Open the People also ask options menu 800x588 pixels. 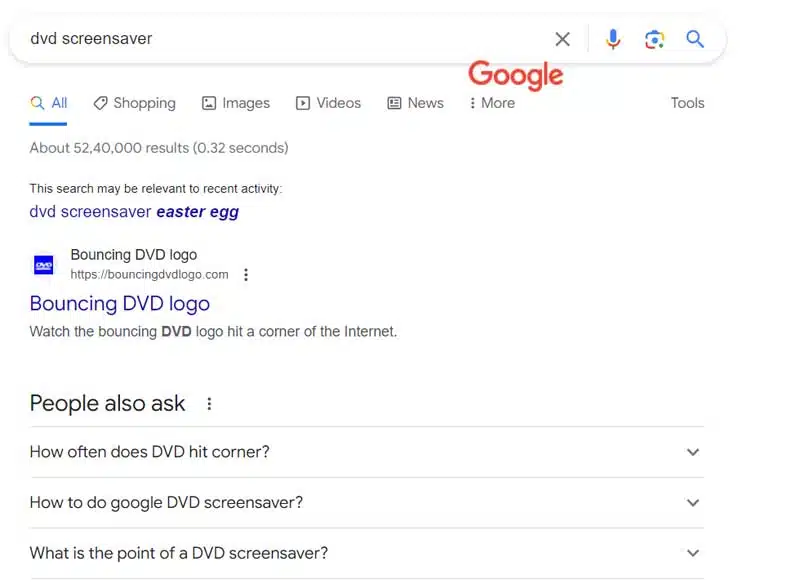tap(209, 403)
